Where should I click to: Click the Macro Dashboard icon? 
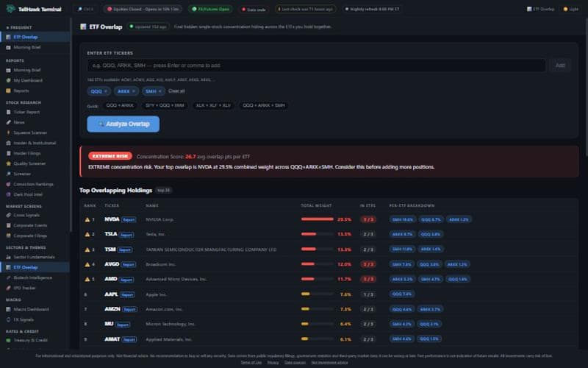tap(8, 309)
